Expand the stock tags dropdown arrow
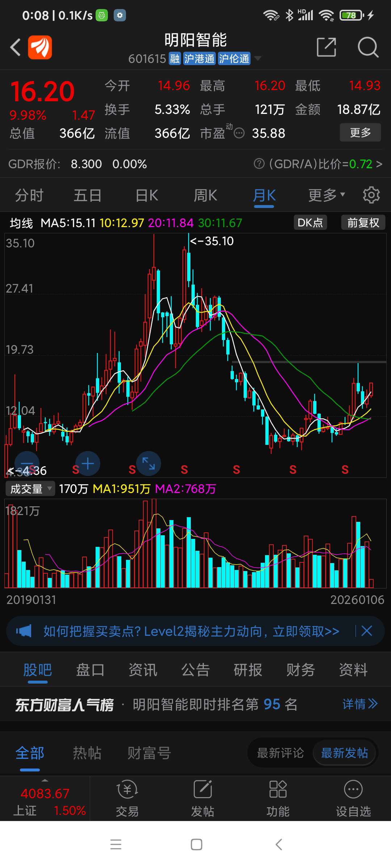 [x=258, y=58]
